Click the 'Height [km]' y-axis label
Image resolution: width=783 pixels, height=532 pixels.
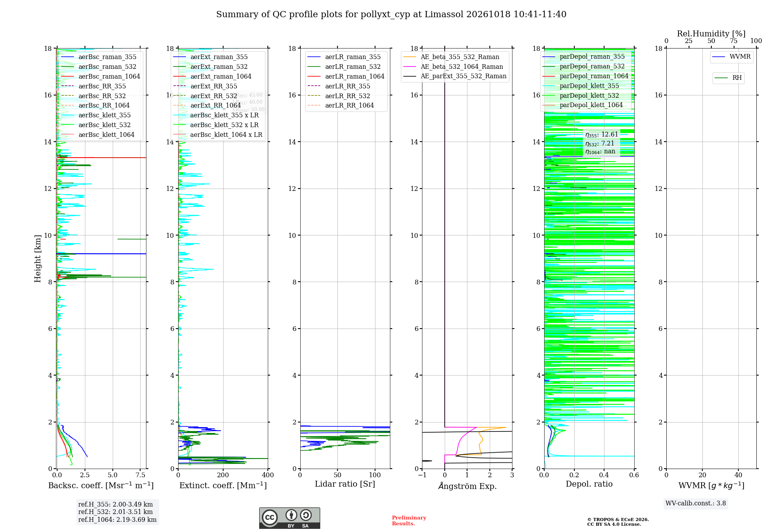[x=38, y=259]
